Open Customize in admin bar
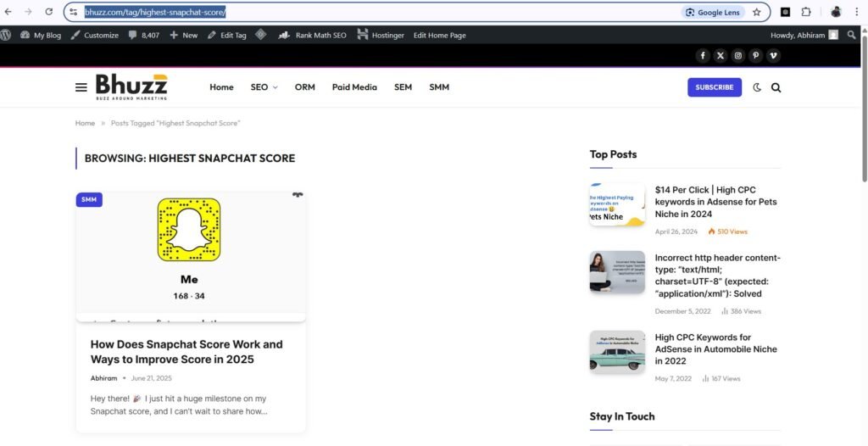 point(95,35)
